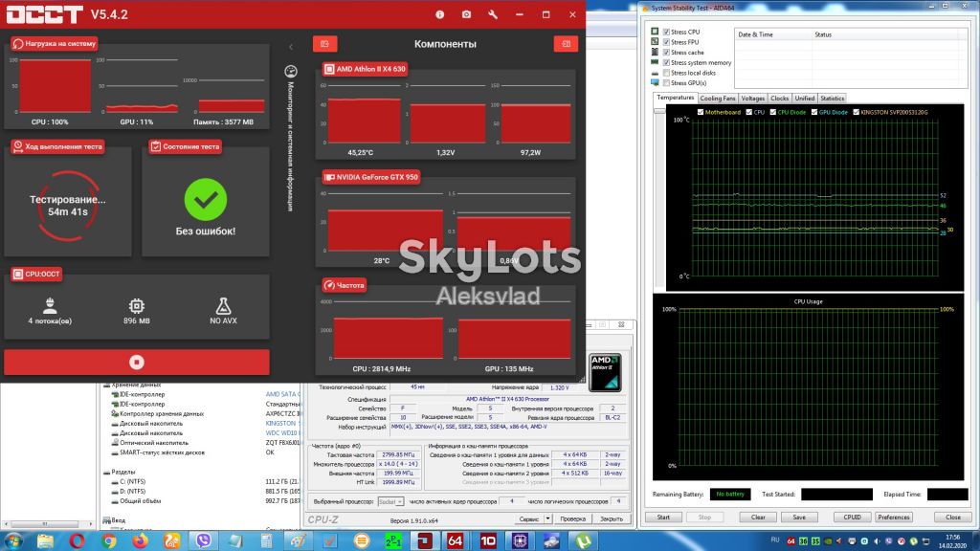Click the threads icon '4 потока(ов)'
980x551 pixels.
pyautogui.click(x=50, y=305)
